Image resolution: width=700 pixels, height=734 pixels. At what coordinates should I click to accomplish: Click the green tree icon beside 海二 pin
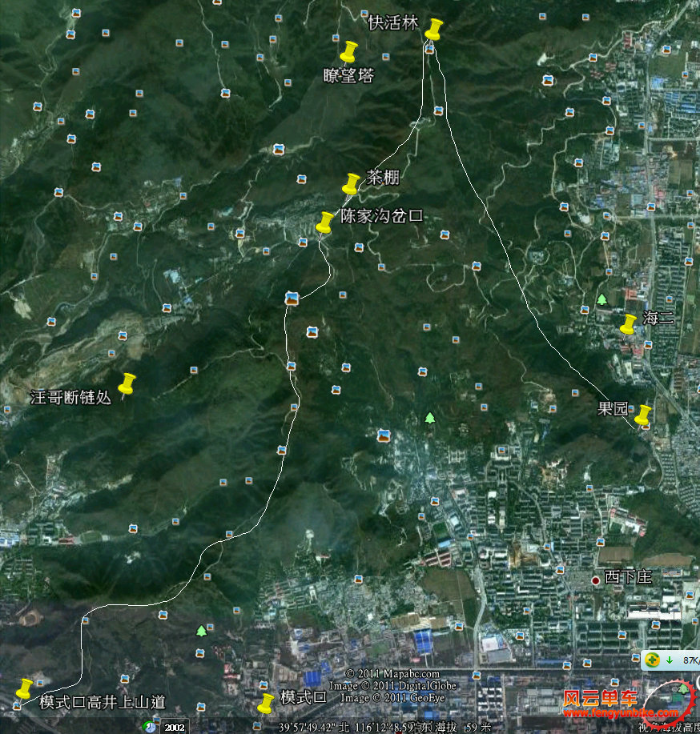point(601,299)
